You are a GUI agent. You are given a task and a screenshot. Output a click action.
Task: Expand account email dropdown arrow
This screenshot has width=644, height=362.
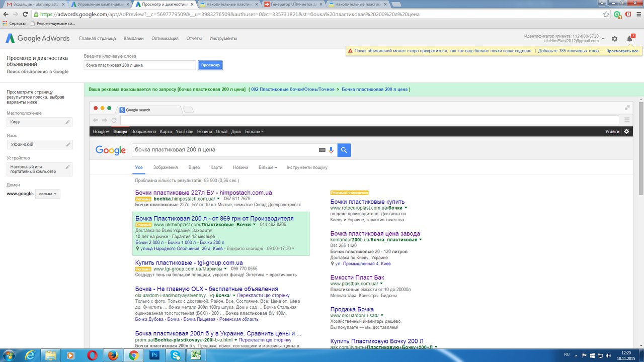point(603,39)
